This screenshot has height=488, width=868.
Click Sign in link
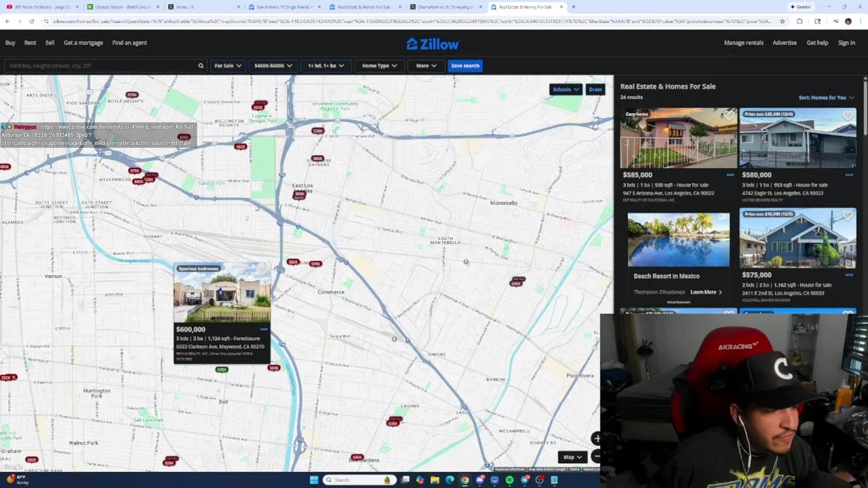[846, 43]
